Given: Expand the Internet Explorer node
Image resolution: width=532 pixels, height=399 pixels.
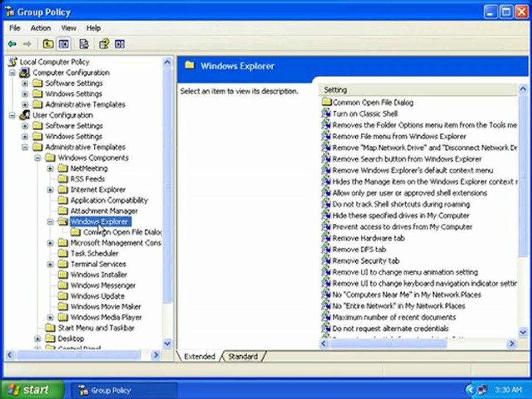Looking at the screenshot, I should (x=50, y=190).
